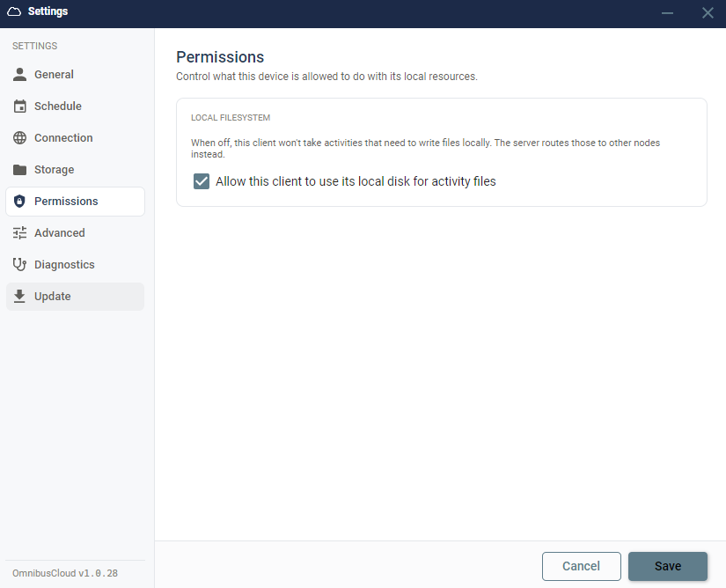Image resolution: width=726 pixels, height=588 pixels.
Task: Switch to Connection settings
Action: (75, 138)
